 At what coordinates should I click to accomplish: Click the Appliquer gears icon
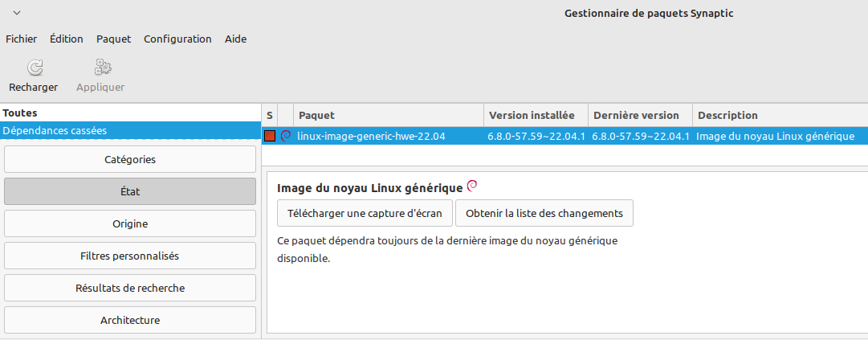(x=102, y=68)
